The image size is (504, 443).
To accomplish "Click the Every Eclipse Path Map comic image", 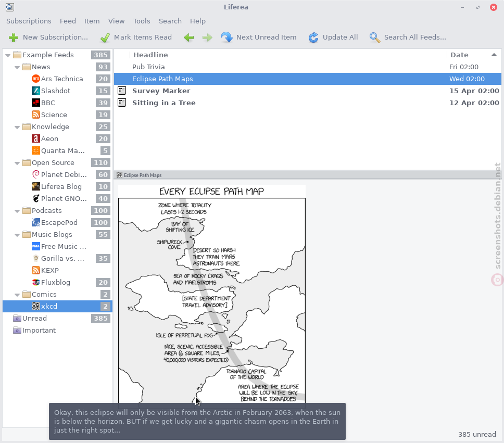I will click(x=212, y=294).
